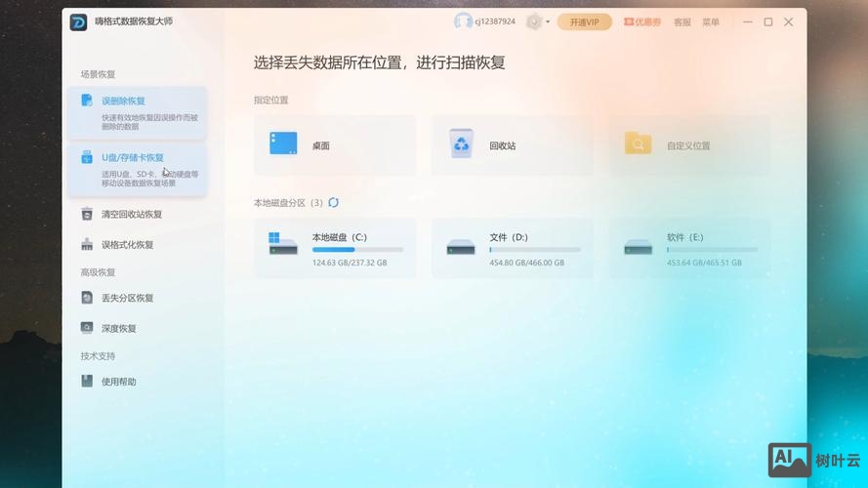Image resolution: width=868 pixels, height=488 pixels.
Task: Click the recycle bin icon
Action: [x=461, y=143]
